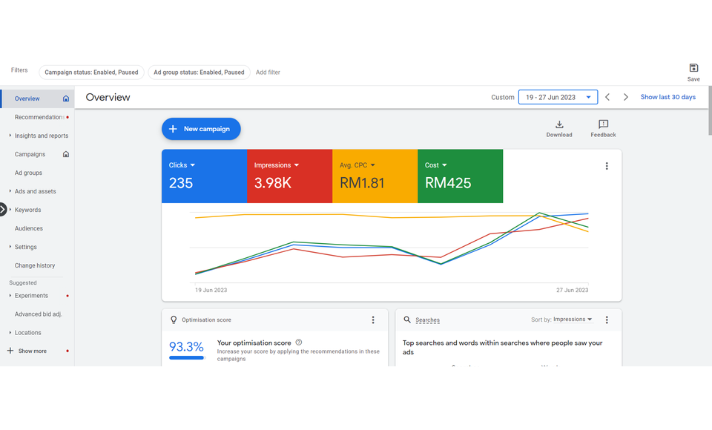Open the date range 19 - 27 Jun 2023 dropdown
Image resolution: width=712 pixels, height=430 pixels.
click(557, 97)
